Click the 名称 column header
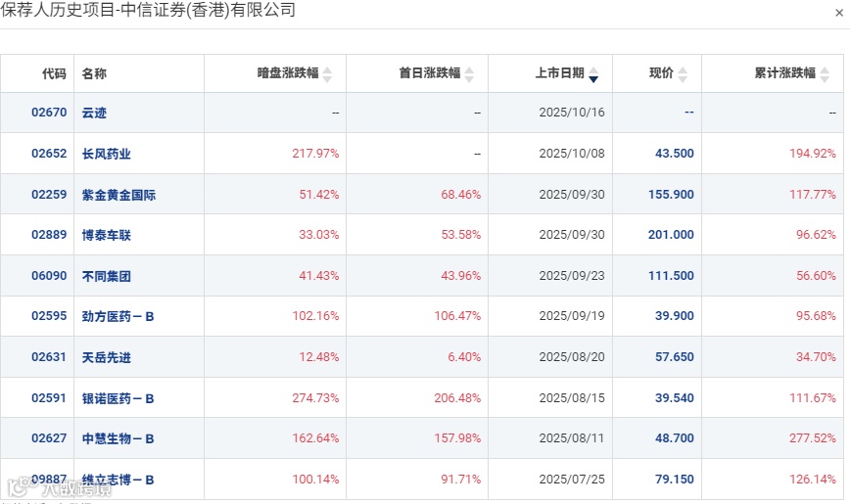The width and height of the screenshot is (850, 504). tap(94, 73)
